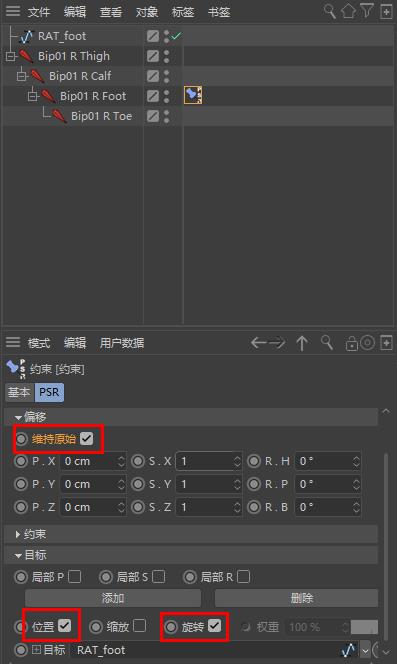The width and height of the screenshot is (397, 664).
Task: Select the Bip01 R Calf joint icon
Action: click(37, 76)
